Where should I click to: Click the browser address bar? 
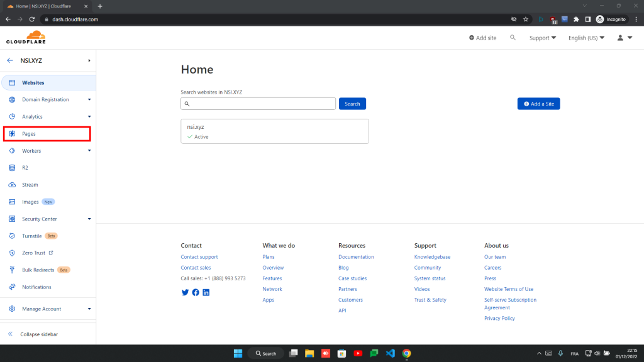275,19
